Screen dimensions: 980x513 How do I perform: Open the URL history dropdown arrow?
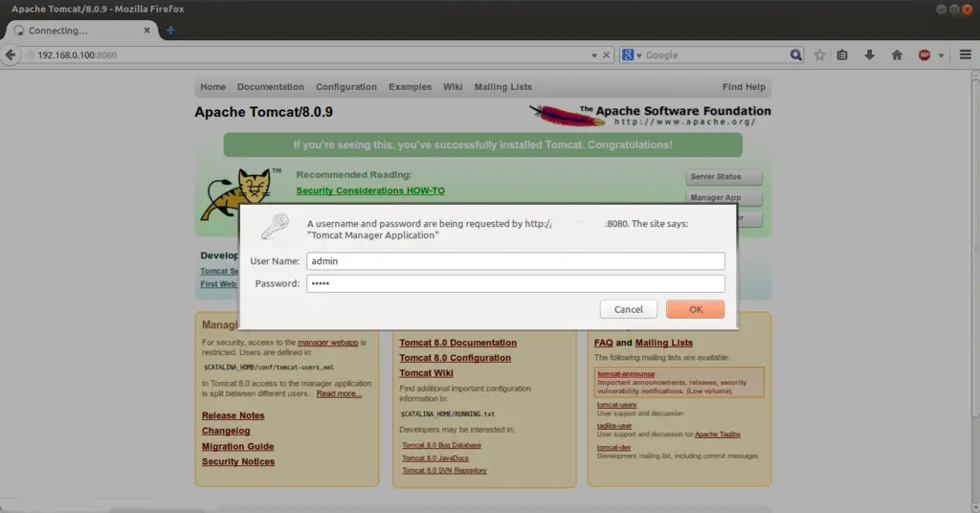click(593, 56)
